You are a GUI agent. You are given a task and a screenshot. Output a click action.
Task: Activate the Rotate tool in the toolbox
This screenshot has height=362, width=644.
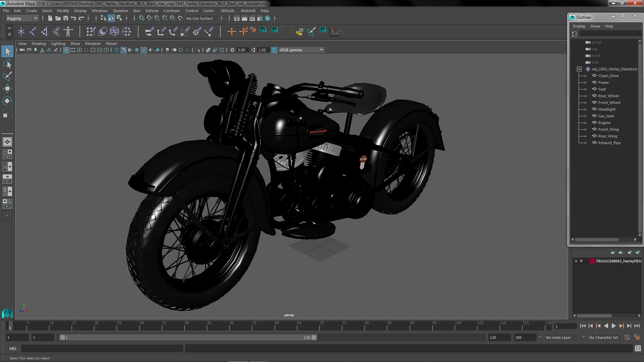7,101
